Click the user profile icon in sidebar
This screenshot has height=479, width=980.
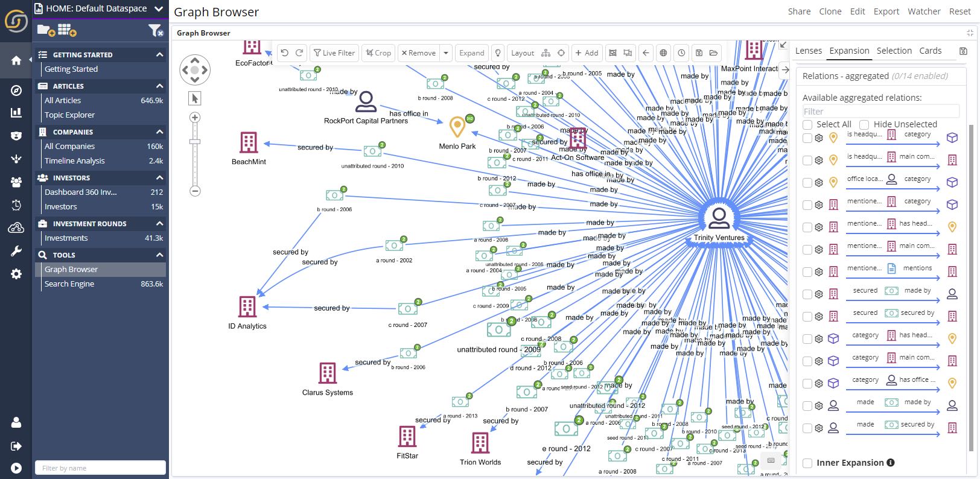(x=16, y=422)
